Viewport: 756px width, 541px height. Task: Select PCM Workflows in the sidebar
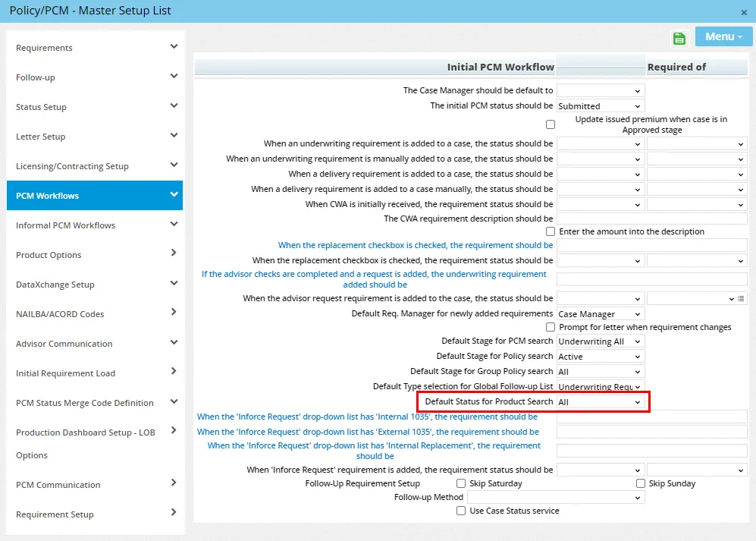tap(95, 196)
